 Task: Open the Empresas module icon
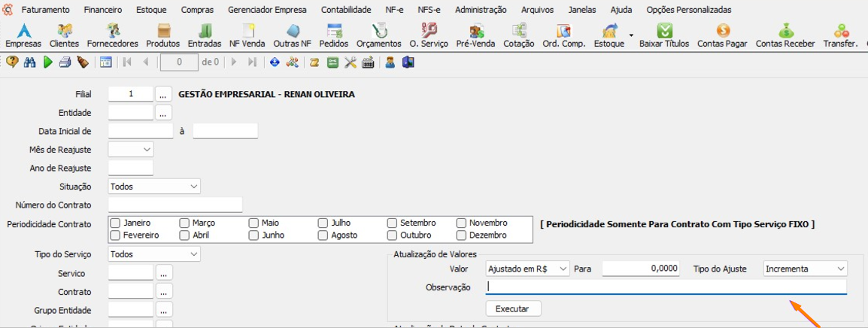[24, 35]
